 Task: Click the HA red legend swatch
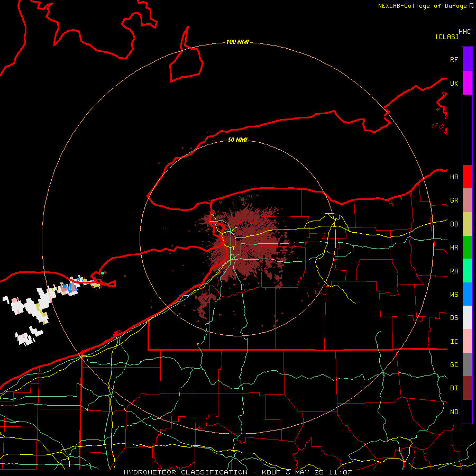click(467, 177)
